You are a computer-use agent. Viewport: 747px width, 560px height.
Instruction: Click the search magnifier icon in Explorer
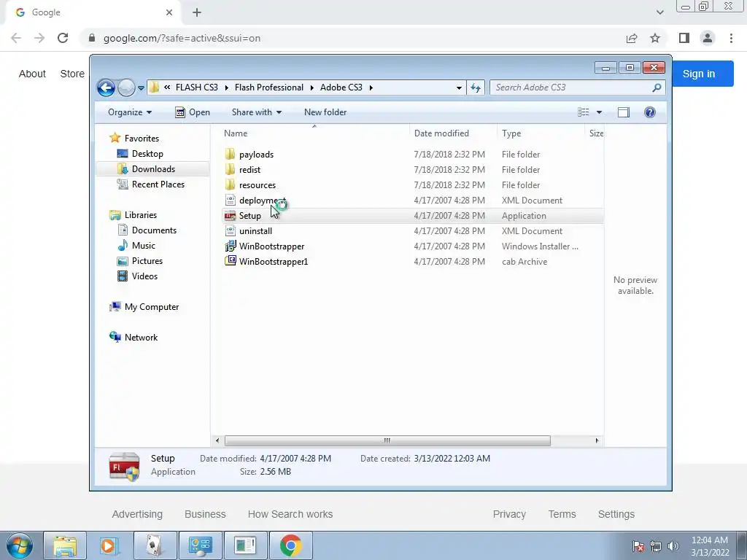tap(657, 87)
